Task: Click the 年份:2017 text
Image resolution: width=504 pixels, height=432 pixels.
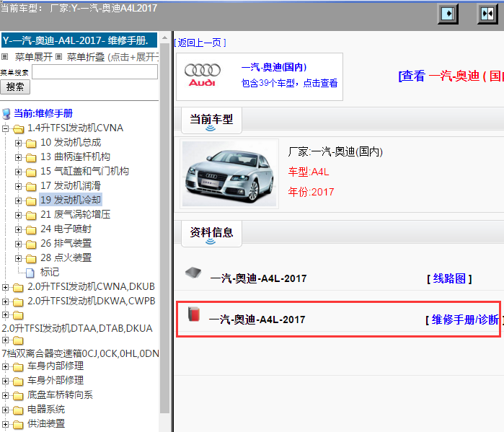Action: click(311, 193)
